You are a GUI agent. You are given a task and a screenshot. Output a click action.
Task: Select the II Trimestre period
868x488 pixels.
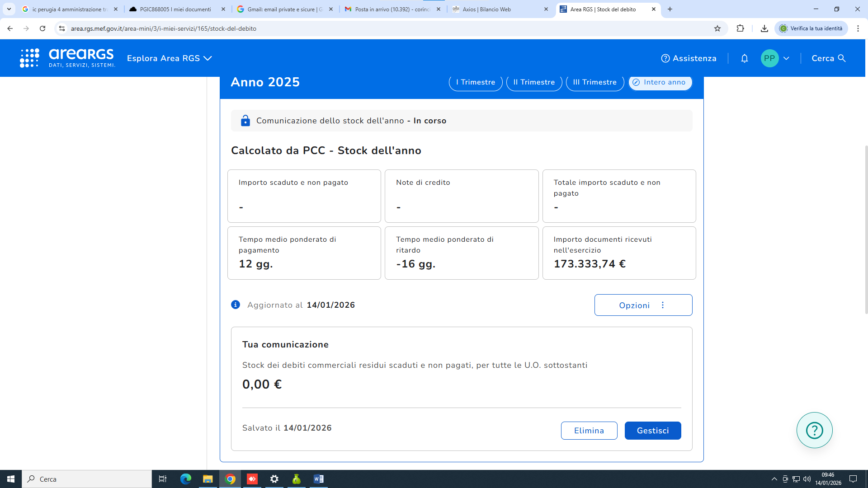point(534,82)
